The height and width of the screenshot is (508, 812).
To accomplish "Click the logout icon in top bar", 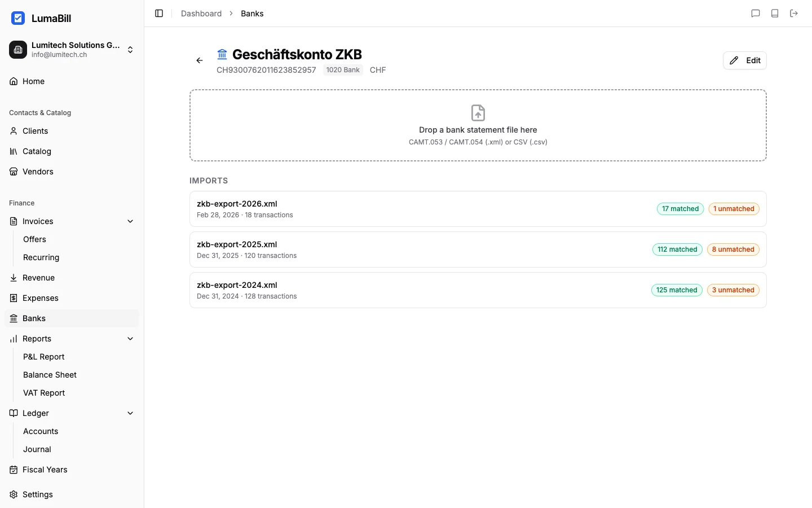I will (x=794, y=14).
